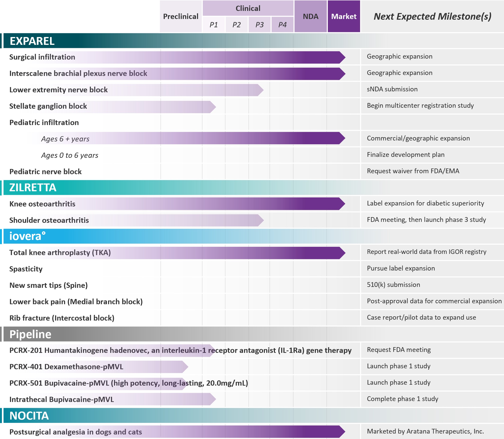Click the P1 clinical phase cell
504x439 pixels.
tap(214, 24)
